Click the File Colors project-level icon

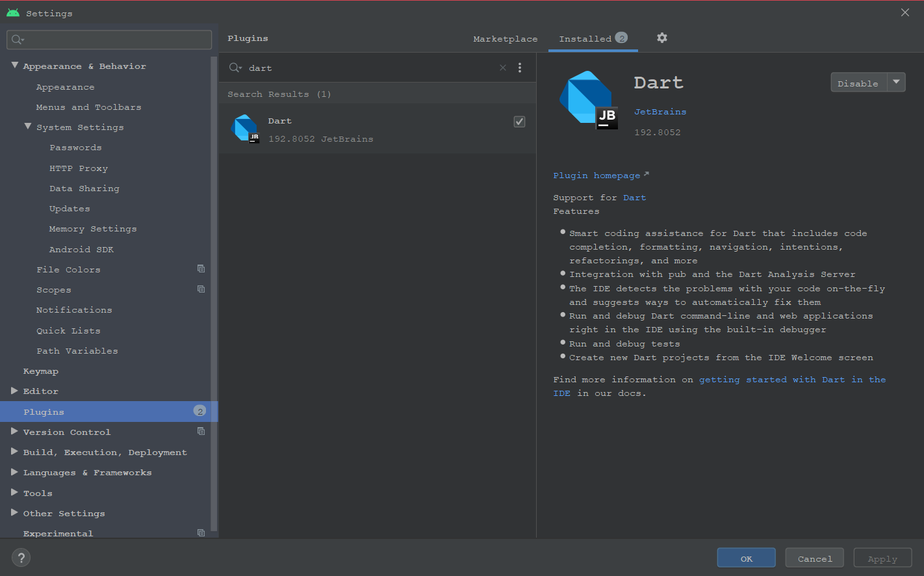[x=201, y=268]
